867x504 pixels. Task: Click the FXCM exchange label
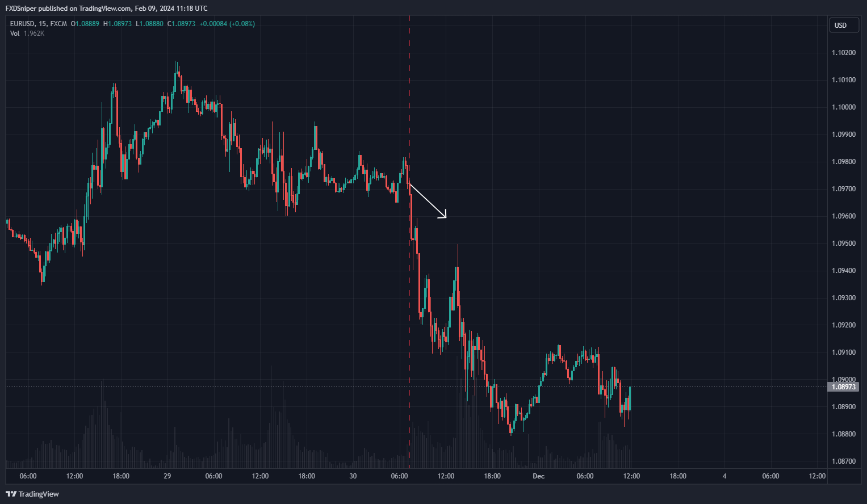pyautogui.click(x=58, y=24)
